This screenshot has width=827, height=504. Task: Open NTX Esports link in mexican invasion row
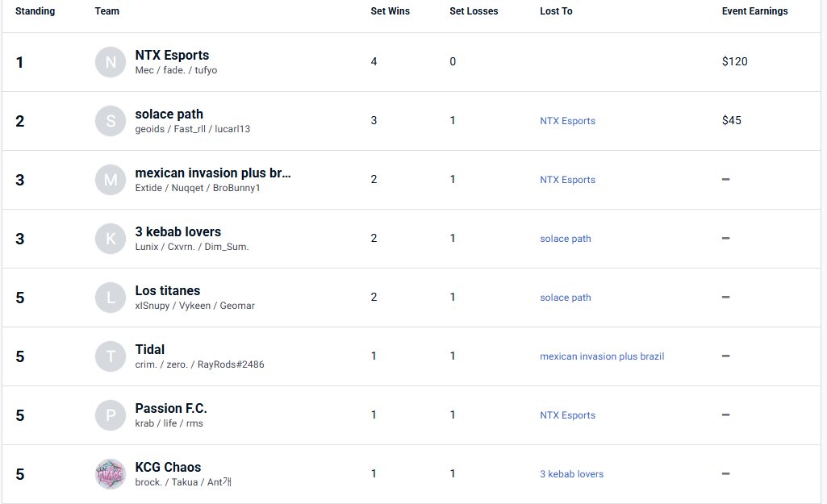tap(567, 180)
